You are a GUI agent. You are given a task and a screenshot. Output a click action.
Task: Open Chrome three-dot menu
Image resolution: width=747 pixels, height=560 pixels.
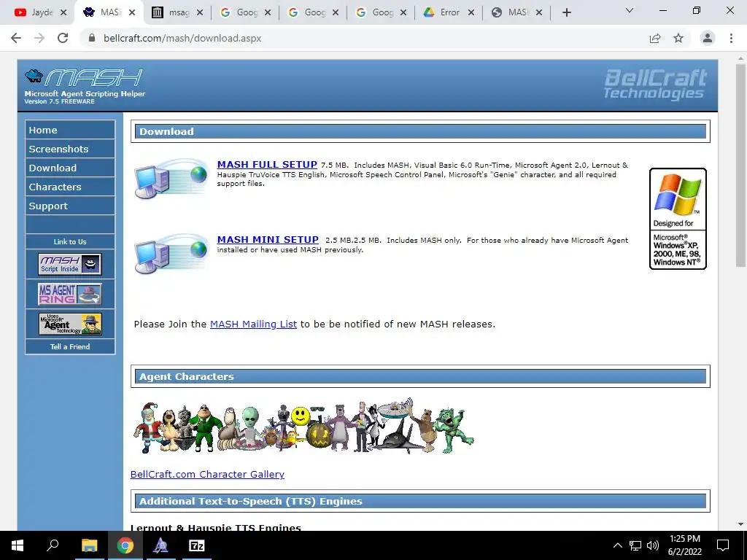click(731, 38)
